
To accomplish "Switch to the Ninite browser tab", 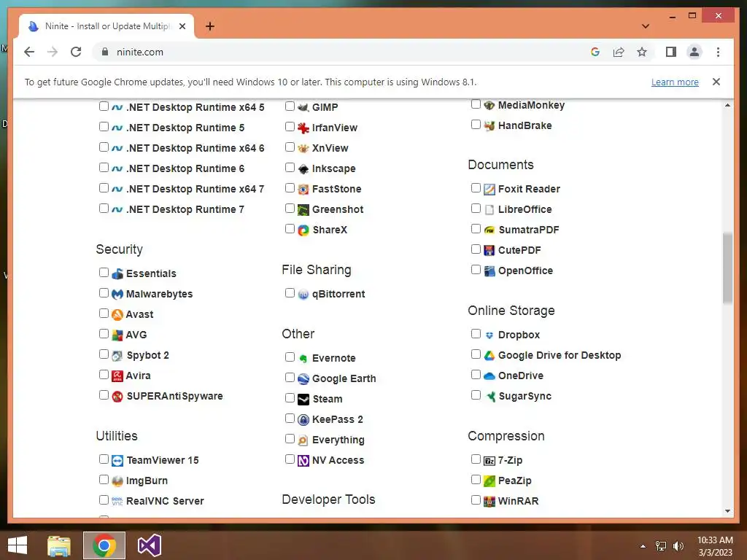I will pos(107,26).
